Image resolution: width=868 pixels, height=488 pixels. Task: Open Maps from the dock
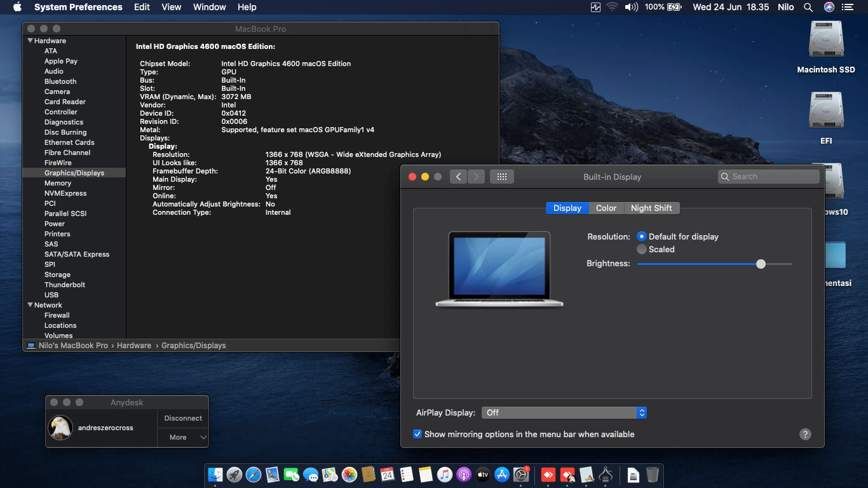[x=330, y=475]
